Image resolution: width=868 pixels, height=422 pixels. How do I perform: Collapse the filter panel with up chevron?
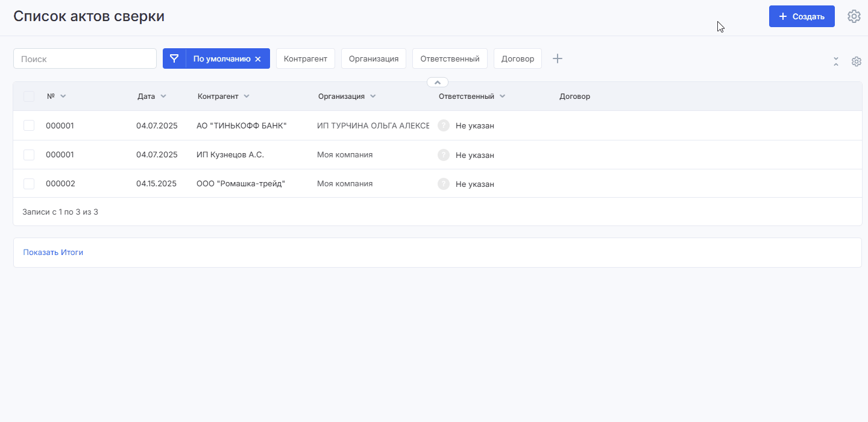438,82
